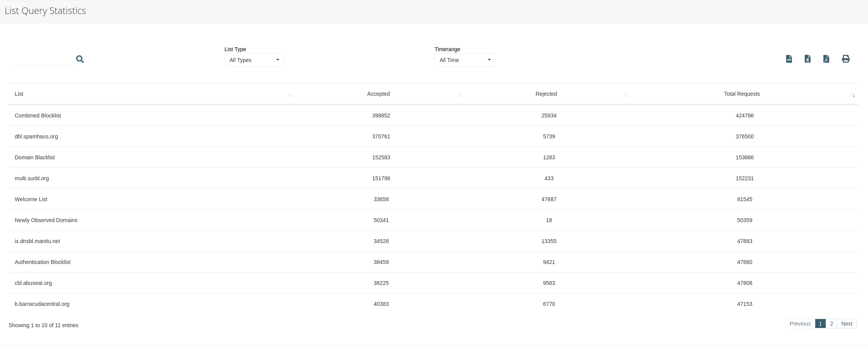868x345 pixels.
Task: Sort by Rejected column arrows
Action: pyautogui.click(x=626, y=95)
